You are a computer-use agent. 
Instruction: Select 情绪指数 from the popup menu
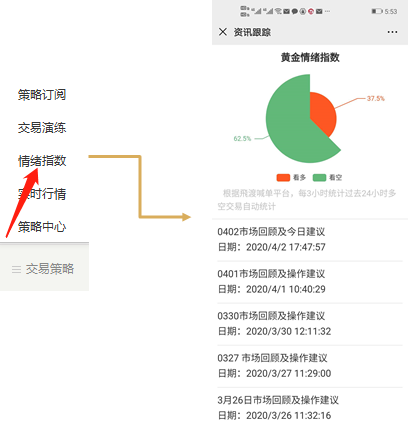point(42,161)
